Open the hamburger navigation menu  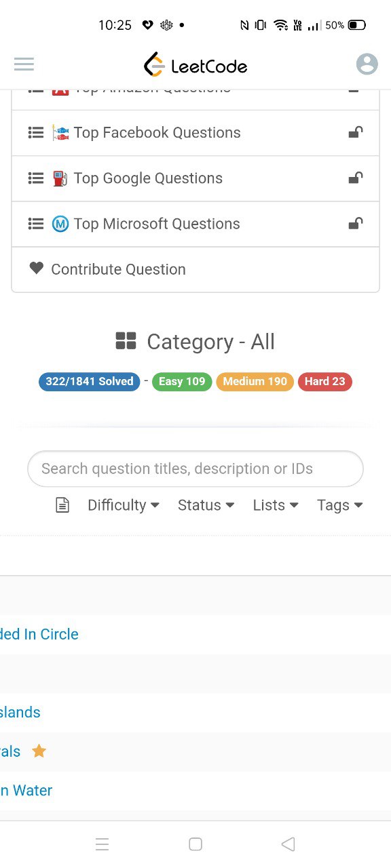tap(24, 64)
